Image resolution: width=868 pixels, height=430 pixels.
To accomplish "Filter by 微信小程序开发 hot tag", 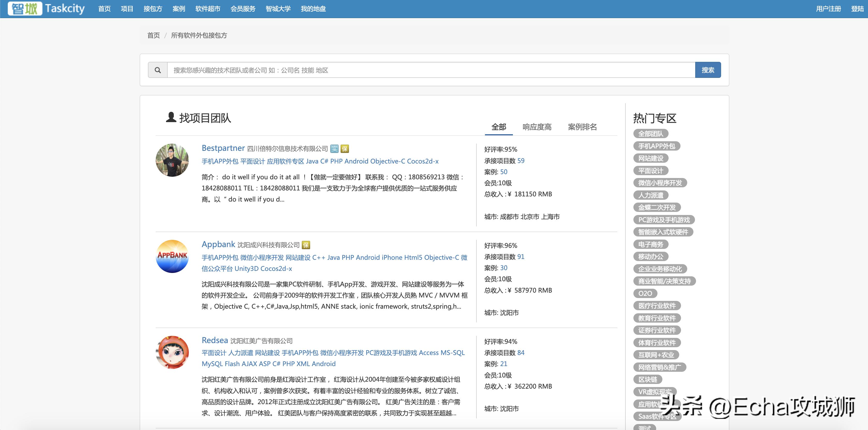I will [x=660, y=183].
